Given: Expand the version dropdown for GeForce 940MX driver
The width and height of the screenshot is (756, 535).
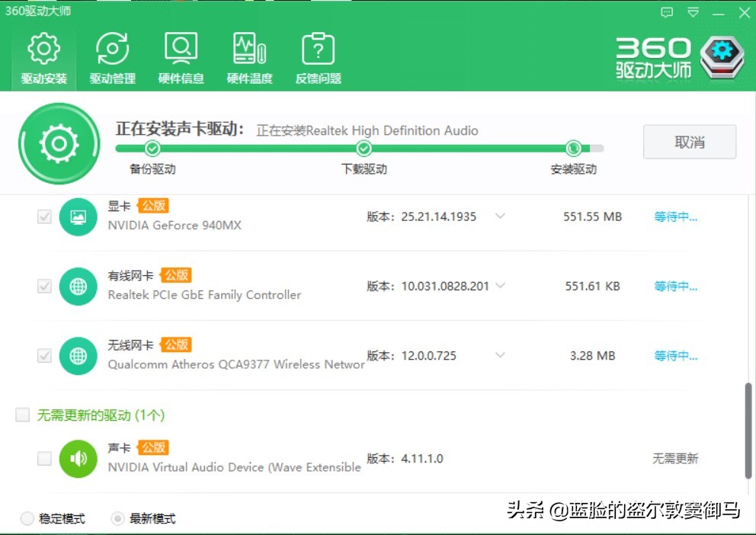Looking at the screenshot, I should (x=500, y=216).
